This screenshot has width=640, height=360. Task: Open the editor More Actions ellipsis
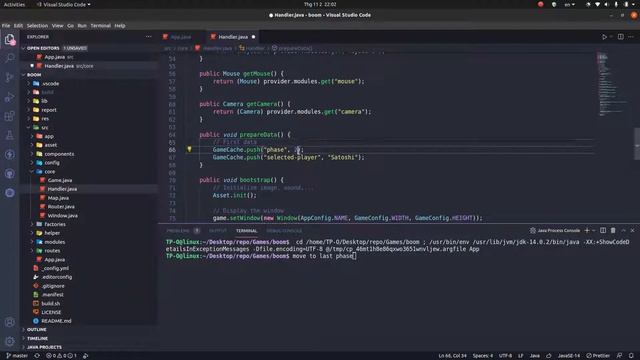coord(631,37)
